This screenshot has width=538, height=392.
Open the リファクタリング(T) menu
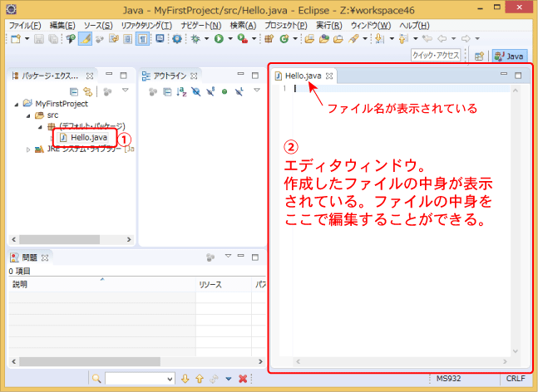click(146, 26)
